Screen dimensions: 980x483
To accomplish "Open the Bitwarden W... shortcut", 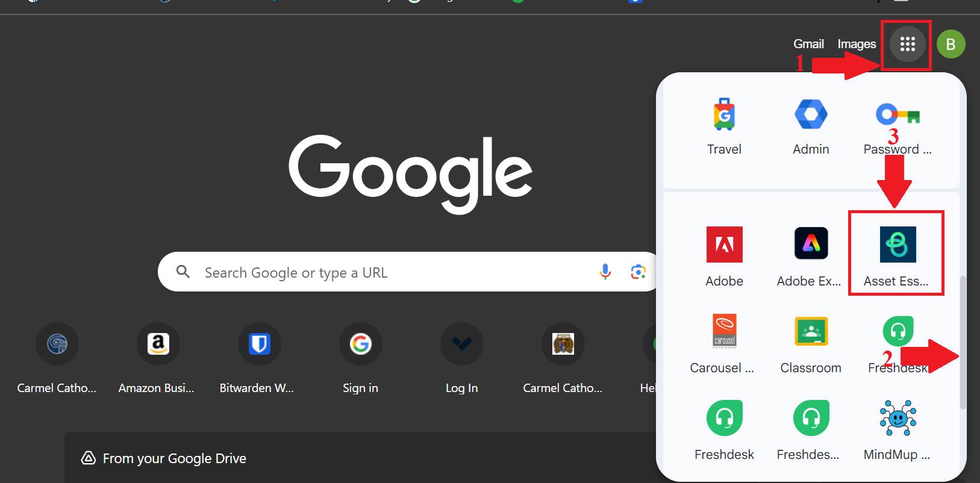I will coord(258,359).
